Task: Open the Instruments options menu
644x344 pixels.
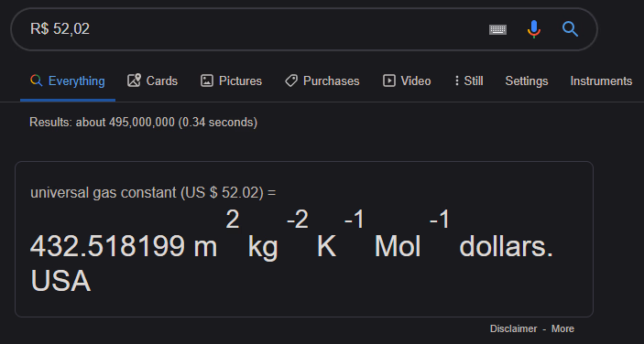Action: pyautogui.click(x=601, y=81)
